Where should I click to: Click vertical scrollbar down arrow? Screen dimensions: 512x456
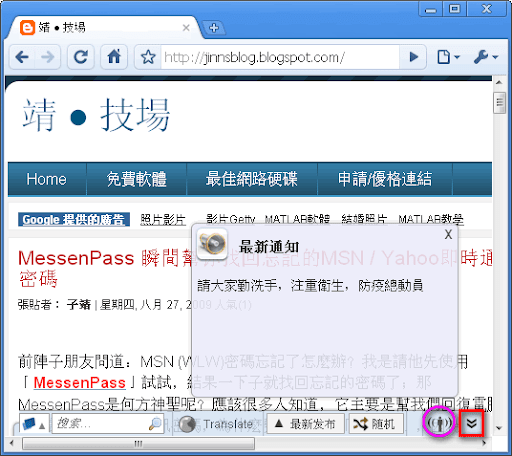pyautogui.click(x=499, y=428)
